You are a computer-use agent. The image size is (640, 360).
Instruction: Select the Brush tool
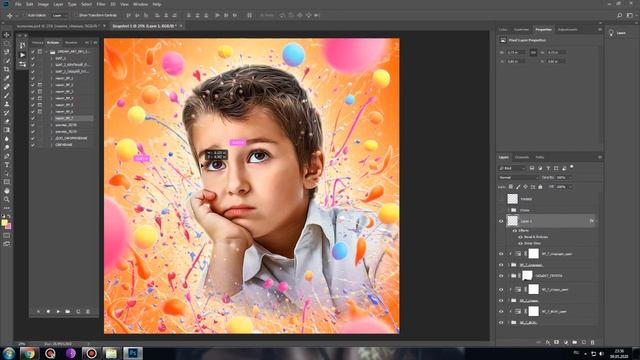click(x=7, y=95)
